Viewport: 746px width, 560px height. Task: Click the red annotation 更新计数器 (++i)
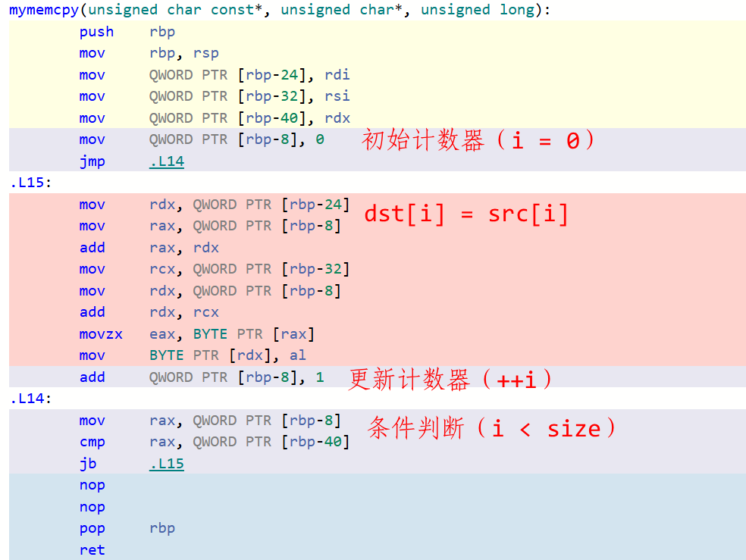pos(453,379)
